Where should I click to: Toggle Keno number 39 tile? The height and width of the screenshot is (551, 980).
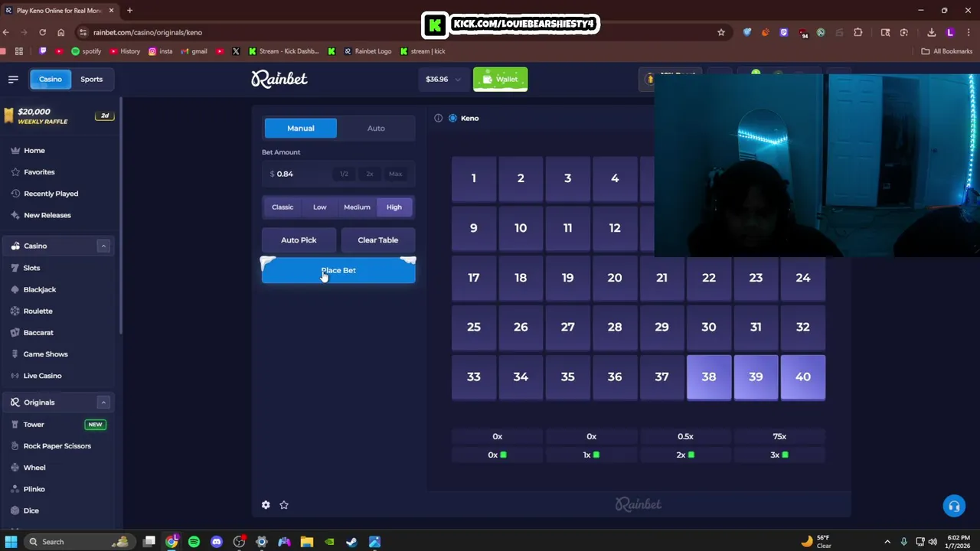point(756,377)
